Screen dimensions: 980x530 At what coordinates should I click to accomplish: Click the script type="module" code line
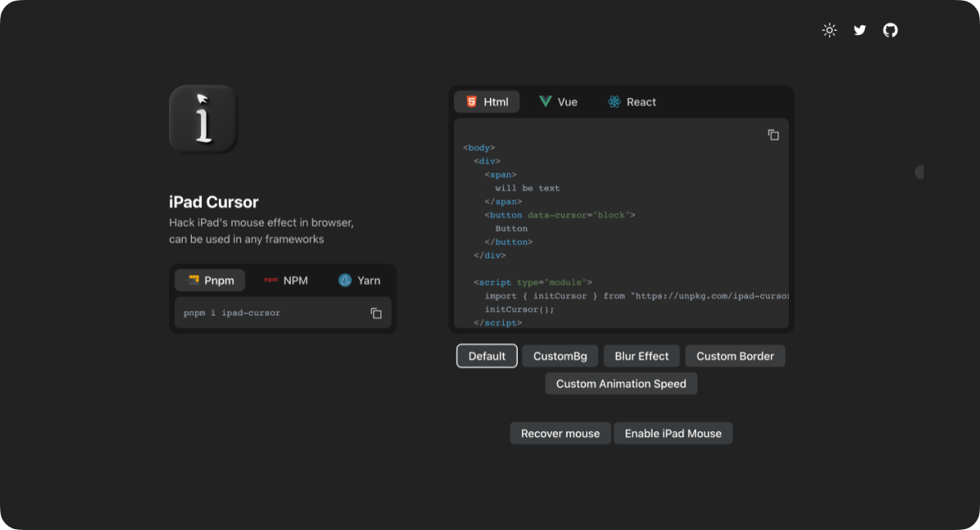(x=532, y=283)
